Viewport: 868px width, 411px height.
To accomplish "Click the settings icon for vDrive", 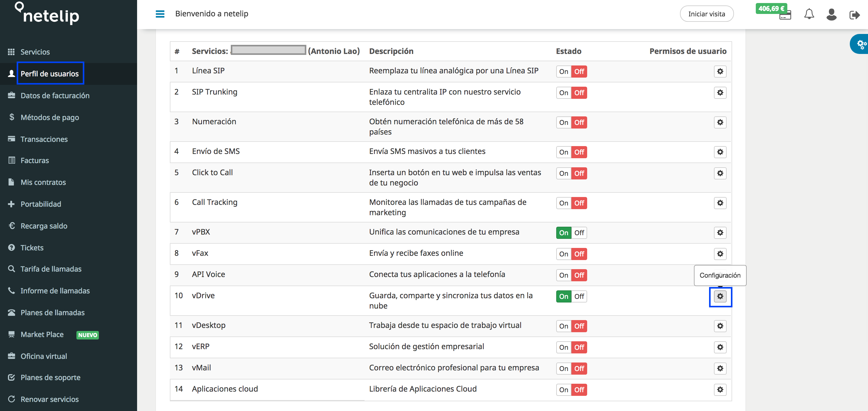I will (720, 296).
